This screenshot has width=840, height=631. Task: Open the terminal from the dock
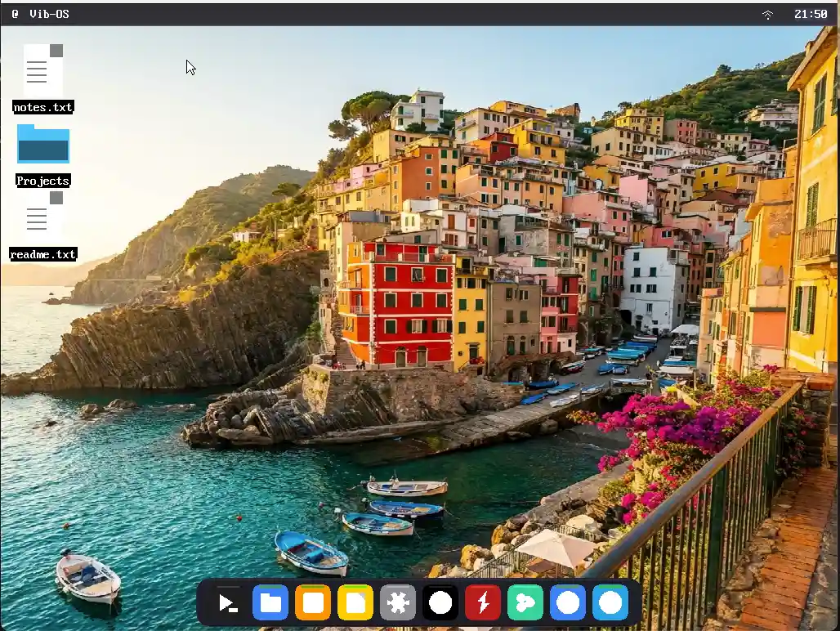(x=227, y=602)
